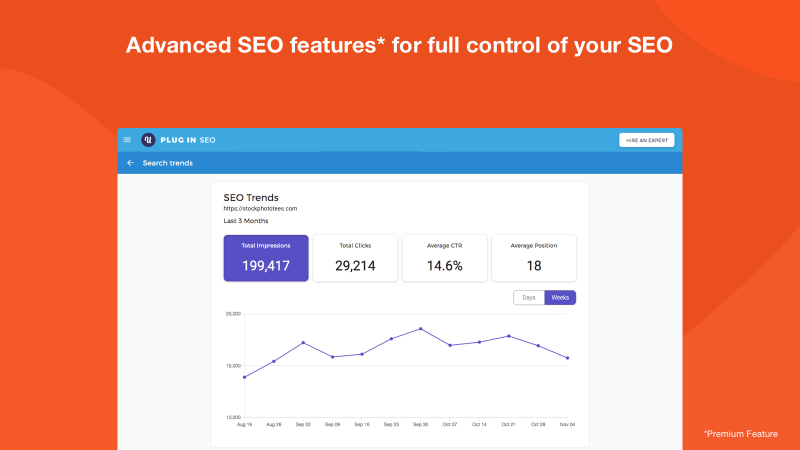The height and width of the screenshot is (450, 800).
Task: Switch chart view to Days
Action: tap(529, 297)
